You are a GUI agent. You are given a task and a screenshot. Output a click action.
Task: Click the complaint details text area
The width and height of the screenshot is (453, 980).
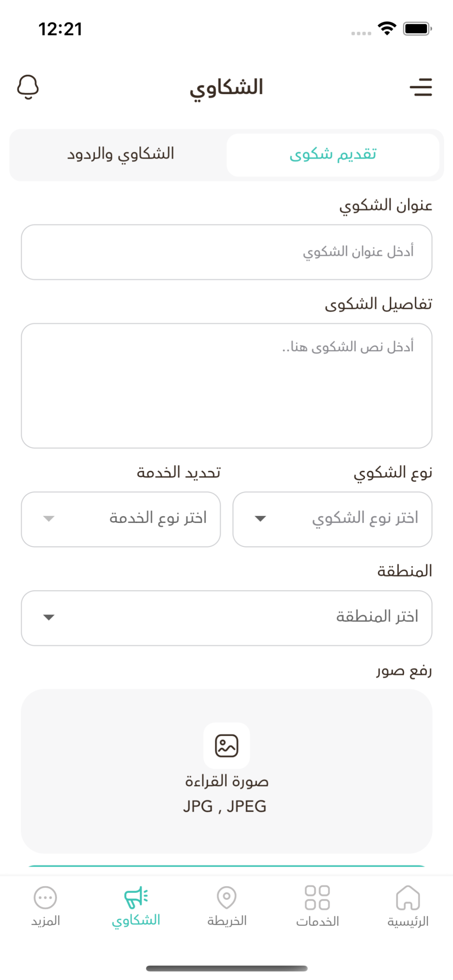[226, 385]
